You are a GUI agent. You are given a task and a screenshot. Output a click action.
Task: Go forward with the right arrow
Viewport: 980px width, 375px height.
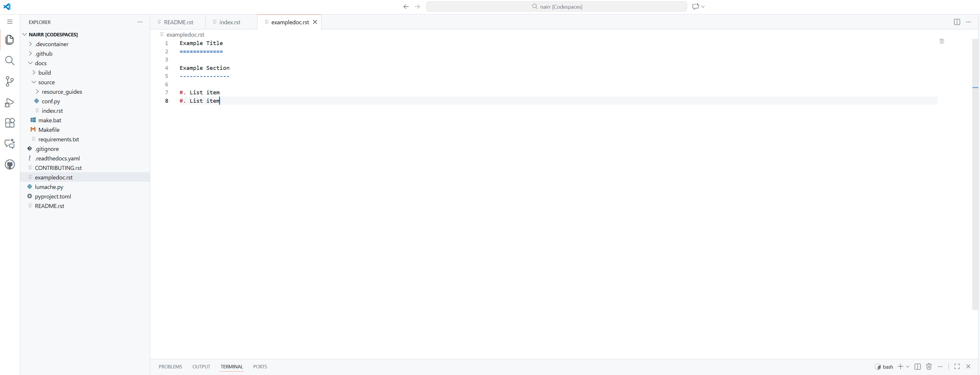tap(417, 6)
